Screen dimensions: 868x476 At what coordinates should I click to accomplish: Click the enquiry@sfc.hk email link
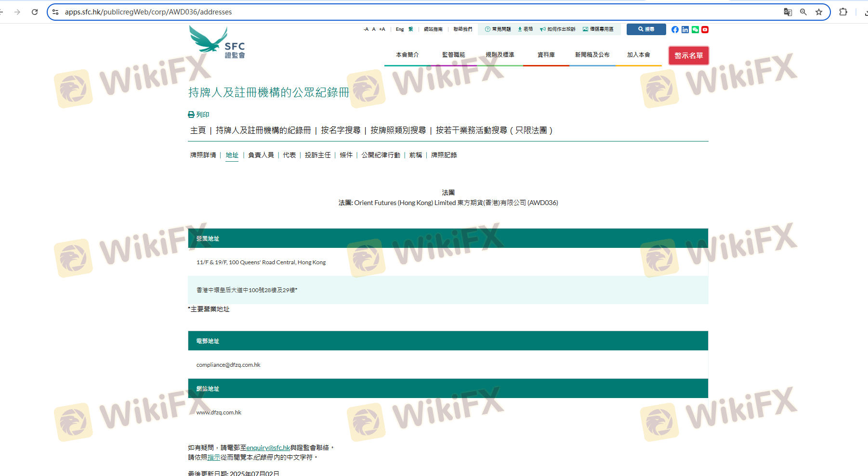268,448
